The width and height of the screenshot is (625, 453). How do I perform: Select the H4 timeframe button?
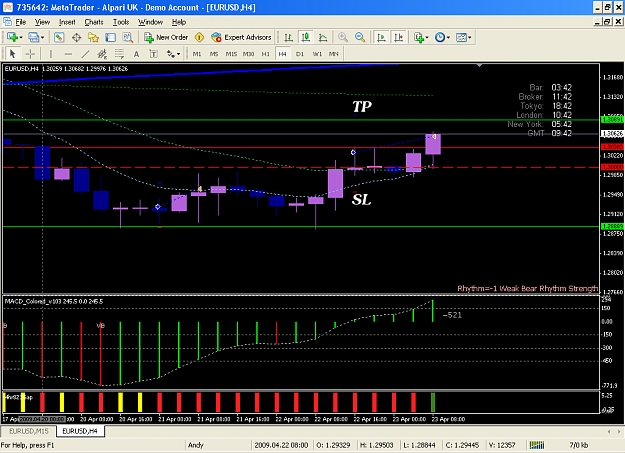[x=283, y=54]
